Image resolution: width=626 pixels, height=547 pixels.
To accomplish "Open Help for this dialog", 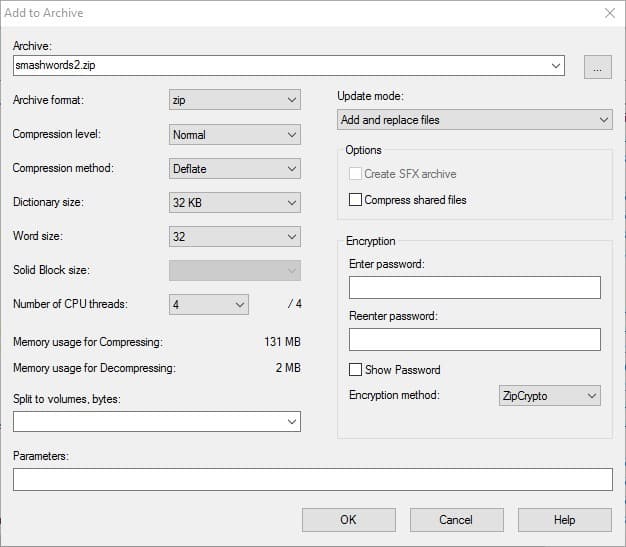I will (x=565, y=520).
